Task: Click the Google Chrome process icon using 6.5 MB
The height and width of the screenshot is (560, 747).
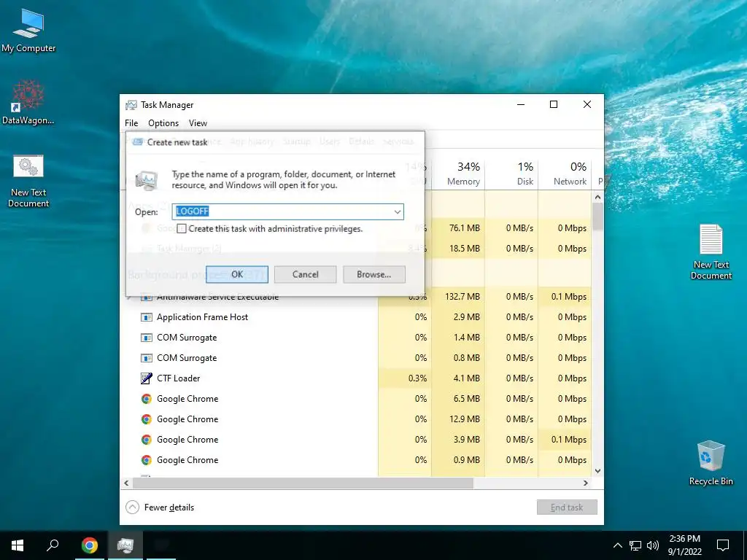Action: point(146,399)
